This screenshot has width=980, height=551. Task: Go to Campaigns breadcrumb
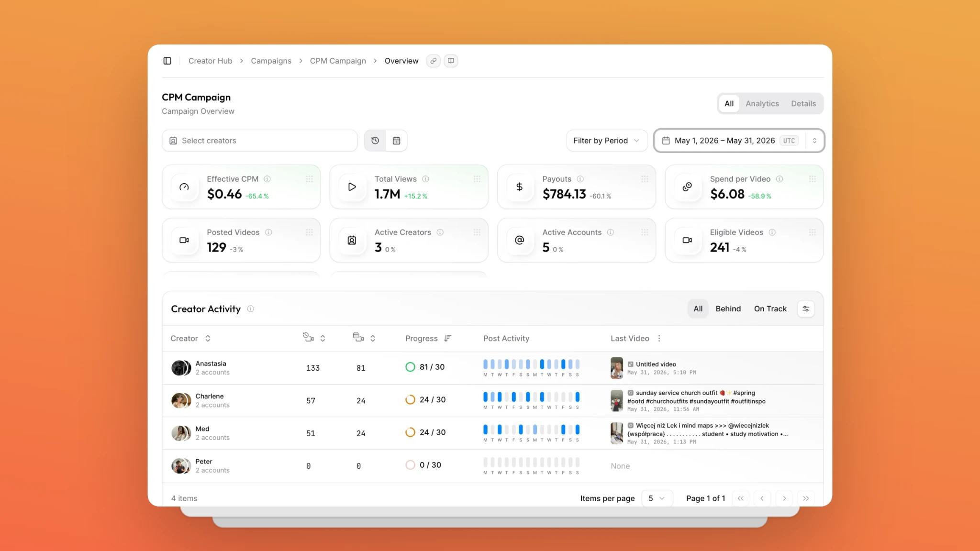click(x=271, y=61)
